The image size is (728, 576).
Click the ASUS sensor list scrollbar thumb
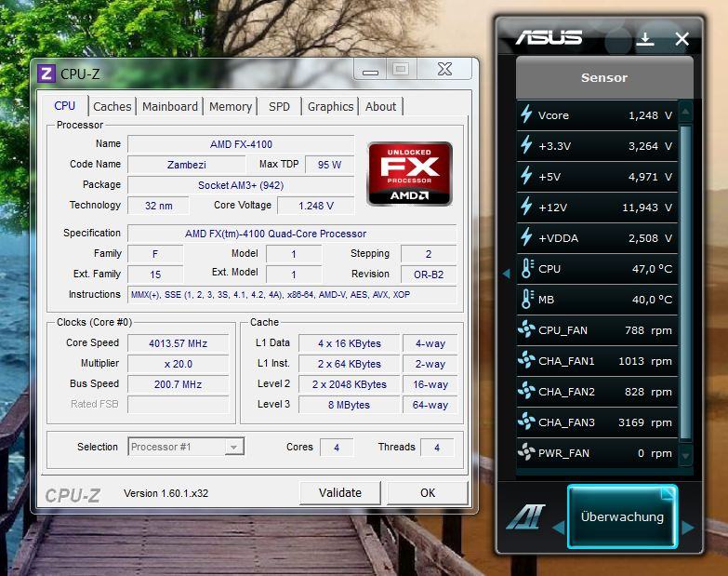685,282
